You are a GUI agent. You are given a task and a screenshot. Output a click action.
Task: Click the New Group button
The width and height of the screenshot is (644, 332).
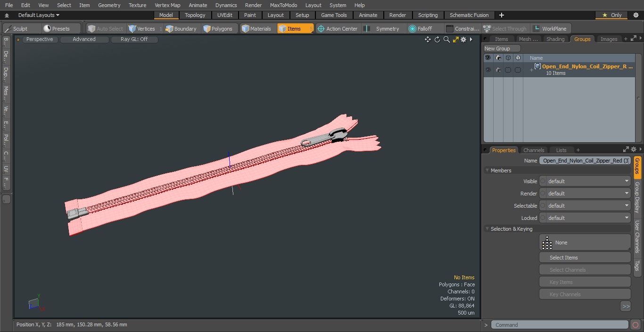(502, 49)
